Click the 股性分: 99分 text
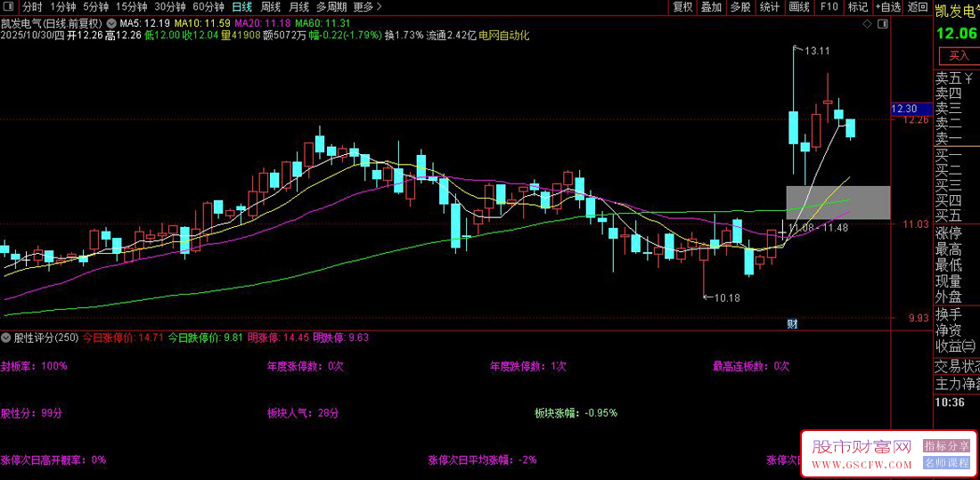Screen dimensions: 980x480 coord(31,413)
